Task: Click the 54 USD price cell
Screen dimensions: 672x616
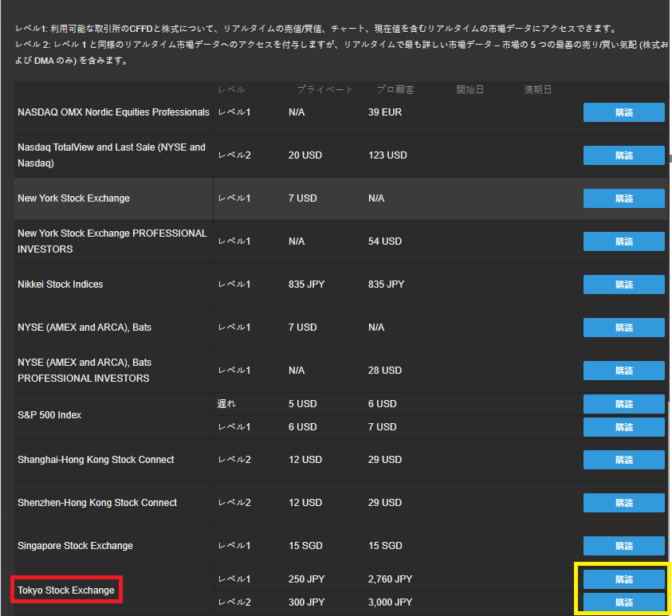Action: tap(385, 241)
